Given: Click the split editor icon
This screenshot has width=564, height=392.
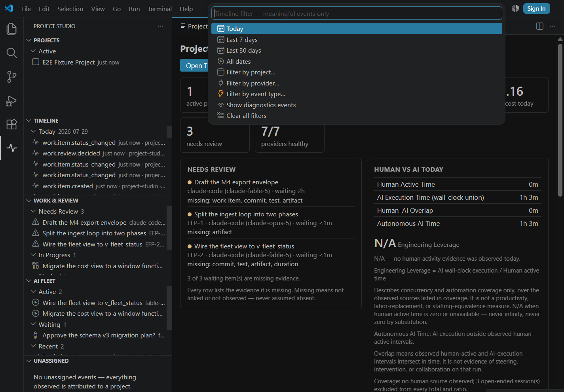Looking at the screenshot, I should 539,26.
